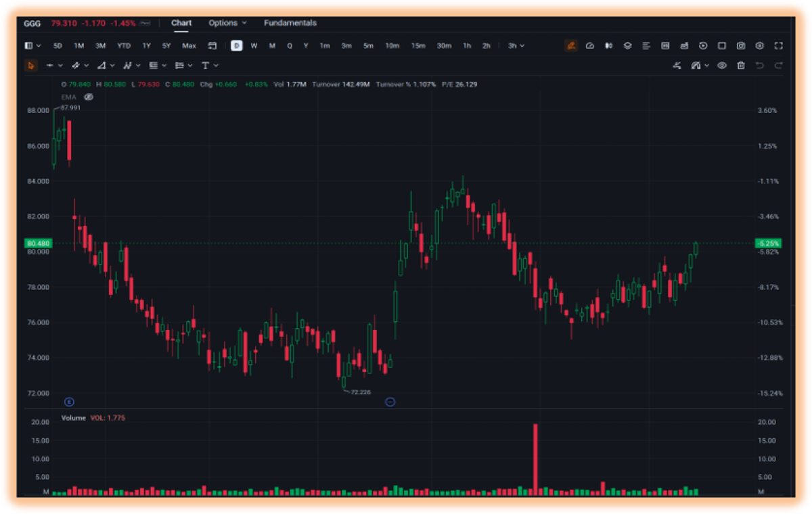Expand magnet snap mode dropdown arrow
Viewport: 812px width, 514px height.
(707, 66)
